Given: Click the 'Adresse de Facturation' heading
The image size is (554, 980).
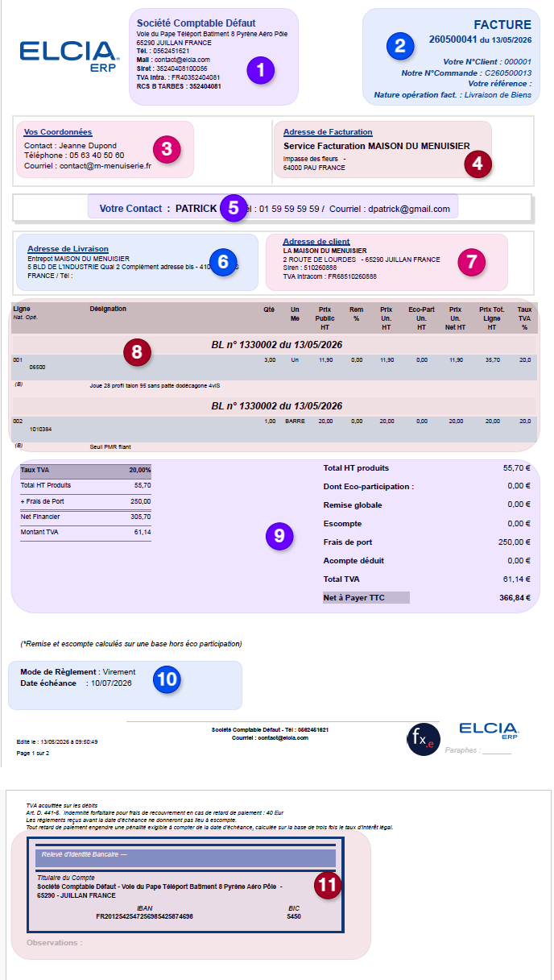Looking at the screenshot, I should (x=328, y=131).
